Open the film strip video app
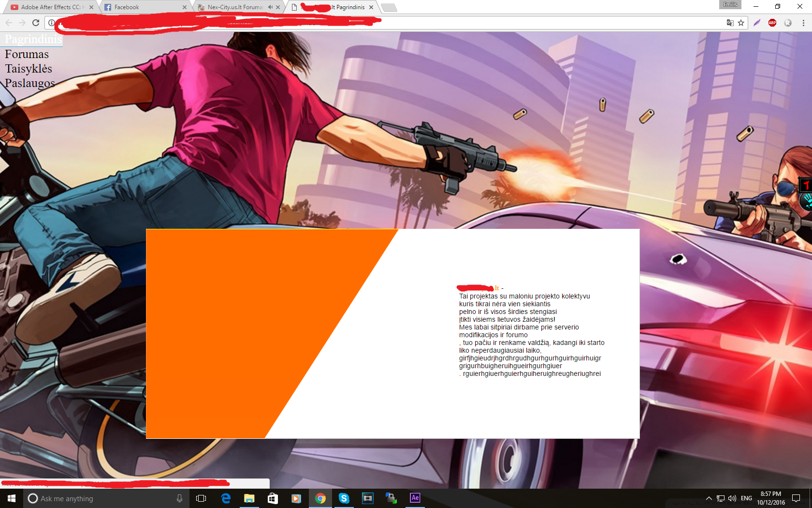The image size is (812, 508). tap(367, 498)
